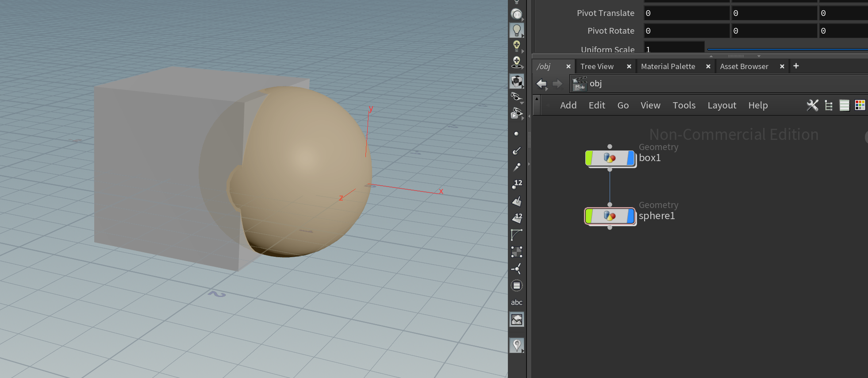Image resolution: width=868 pixels, height=378 pixels.
Task: Toggle display primitive numbers icon
Action: tap(517, 218)
